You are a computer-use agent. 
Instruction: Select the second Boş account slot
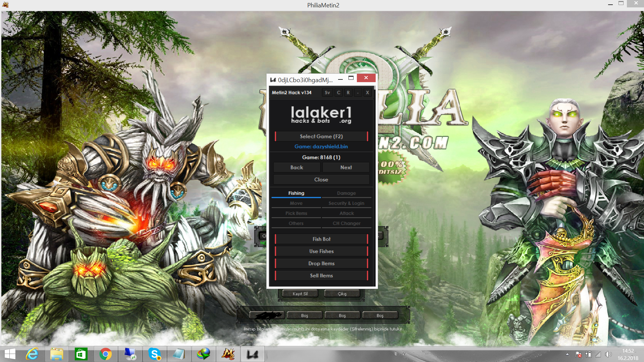[342, 315]
